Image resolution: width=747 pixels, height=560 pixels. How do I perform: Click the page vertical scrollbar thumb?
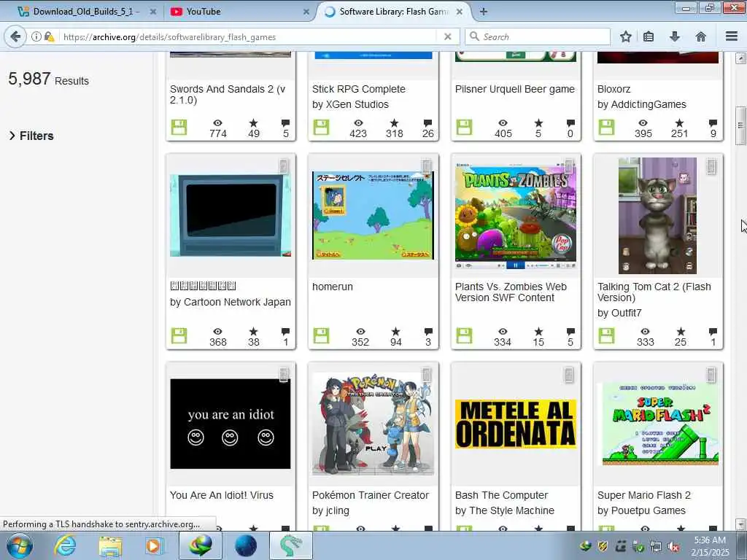pos(740,125)
